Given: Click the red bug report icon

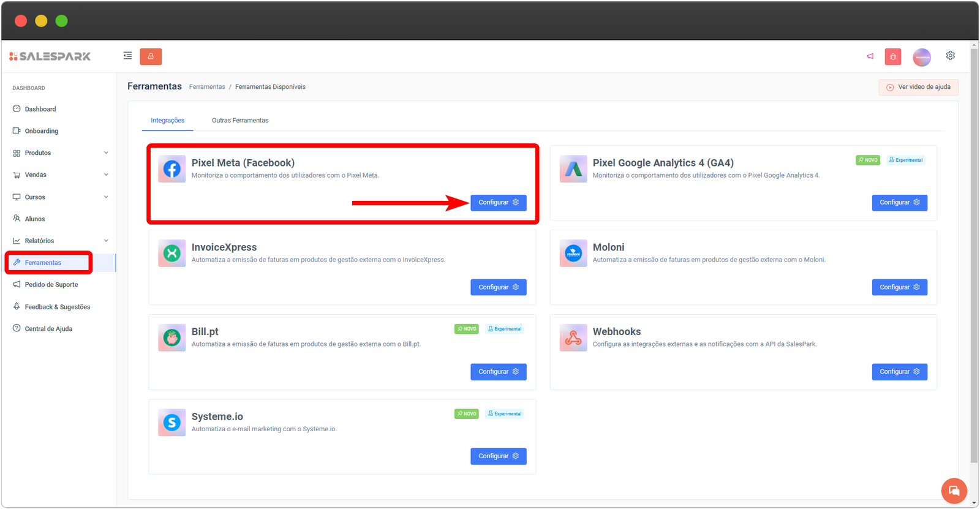Looking at the screenshot, I should coord(892,57).
